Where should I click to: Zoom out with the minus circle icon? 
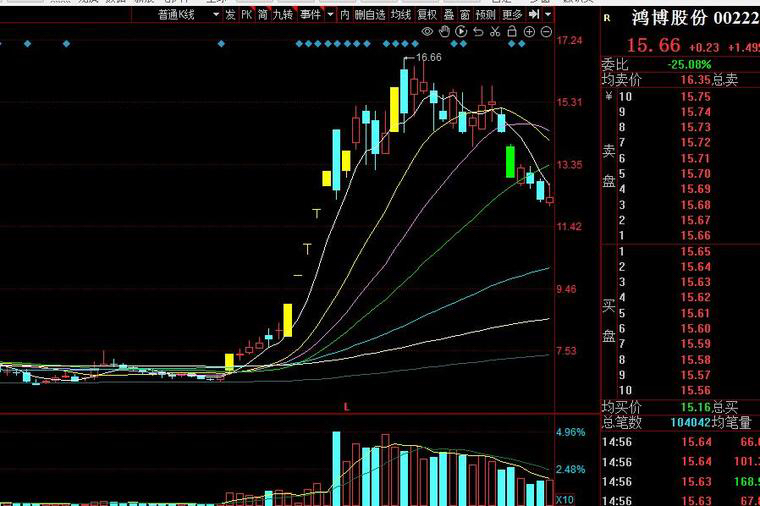(546, 32)
